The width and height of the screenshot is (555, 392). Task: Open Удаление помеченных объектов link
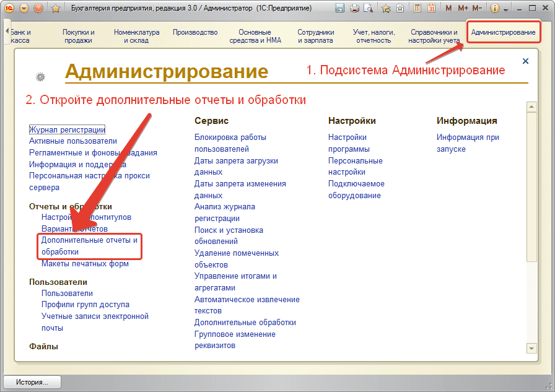237,259
